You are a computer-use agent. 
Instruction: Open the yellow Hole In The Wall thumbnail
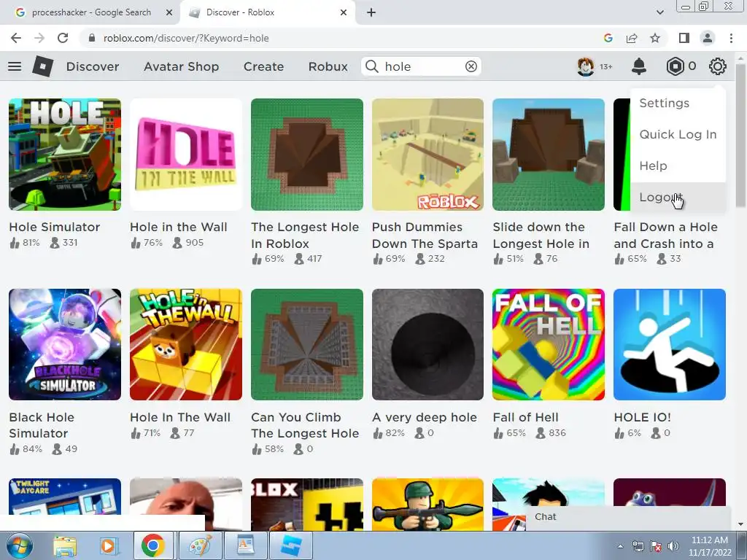(x=186, y=344)
